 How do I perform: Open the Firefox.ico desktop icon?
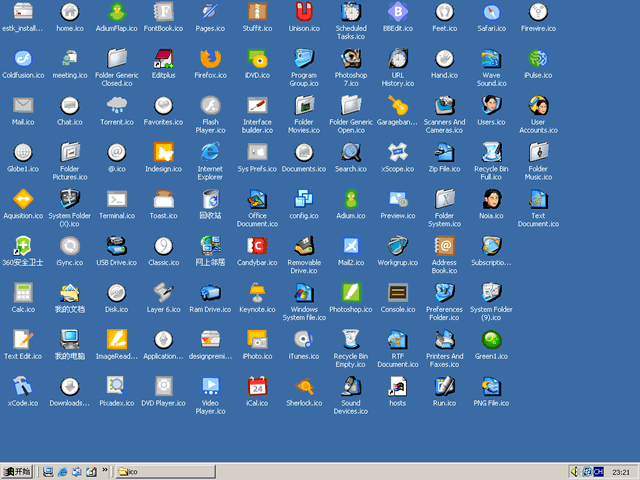[x=210, y=58]
